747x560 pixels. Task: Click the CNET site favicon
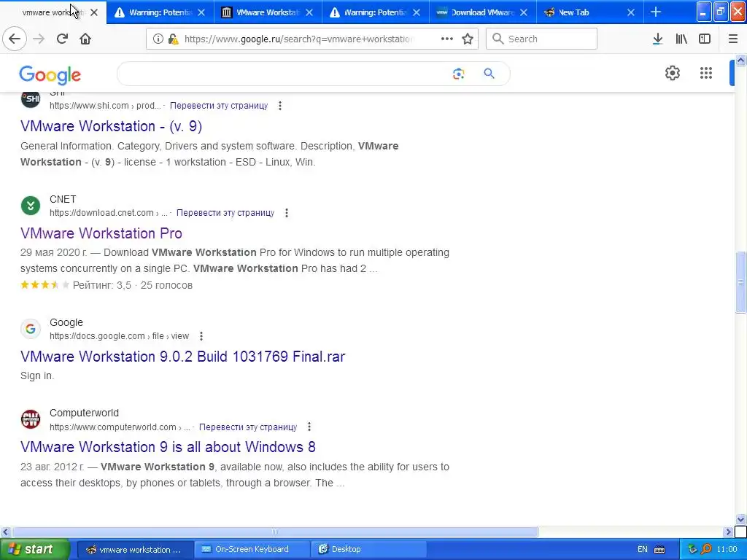pos(31,206)
